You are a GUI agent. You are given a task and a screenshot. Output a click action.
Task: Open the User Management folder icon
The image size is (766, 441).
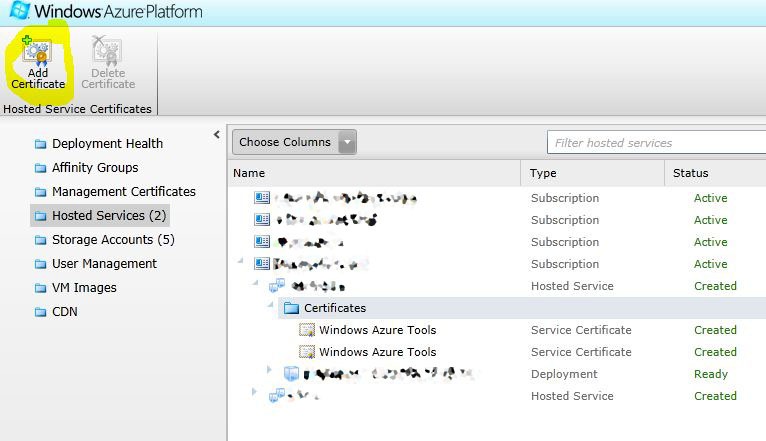click(41, 264)
